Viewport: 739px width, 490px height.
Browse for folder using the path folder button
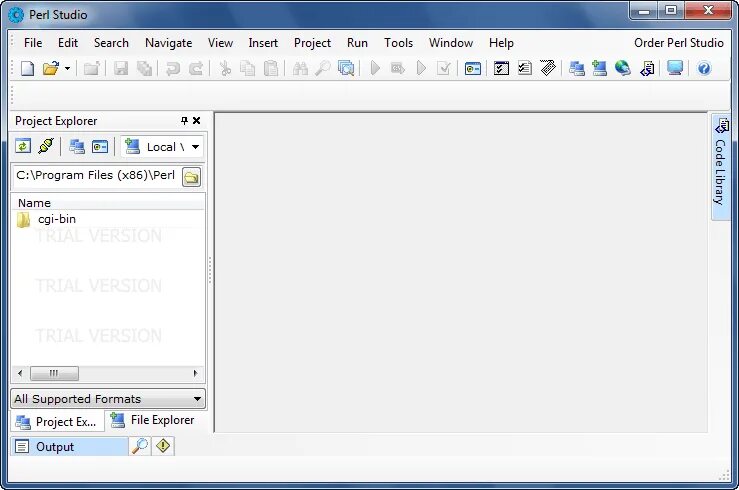(191, 177)
